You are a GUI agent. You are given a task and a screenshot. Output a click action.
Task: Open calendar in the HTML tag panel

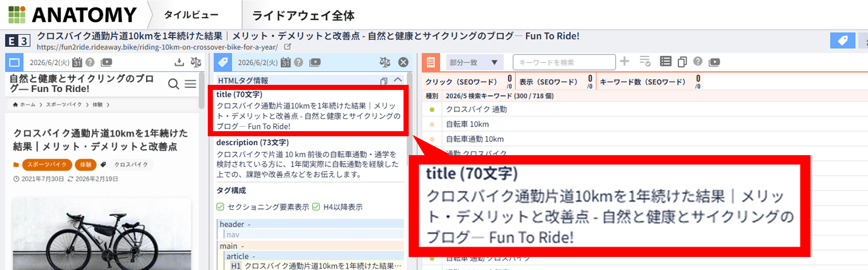(x=286, y=63)
